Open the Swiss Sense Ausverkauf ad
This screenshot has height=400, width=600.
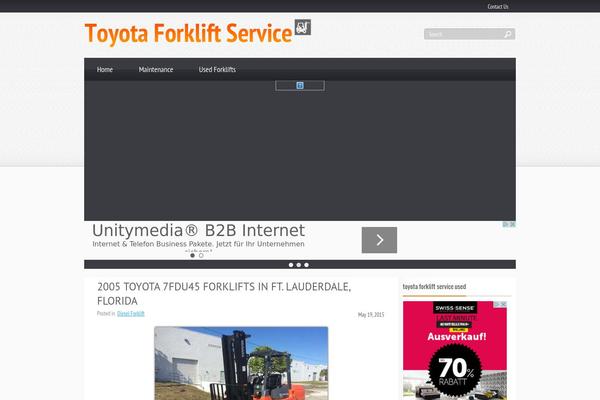(455, 350)
